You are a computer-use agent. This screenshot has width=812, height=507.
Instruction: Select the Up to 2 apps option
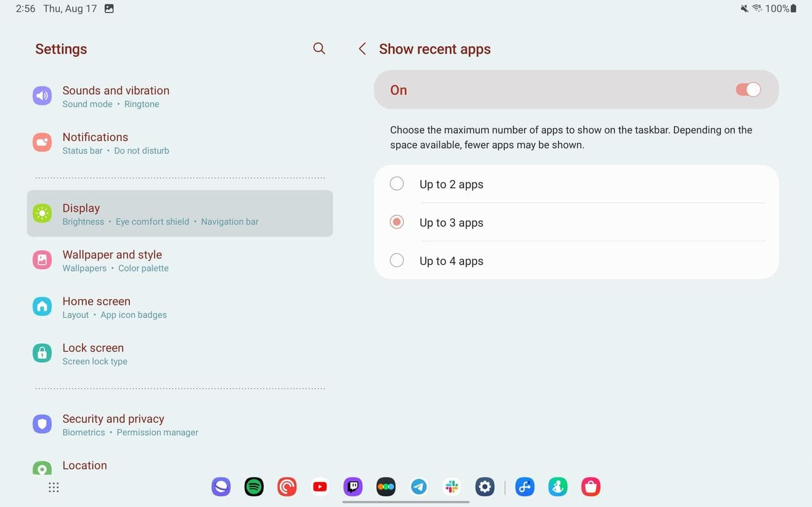pos(397,184)
